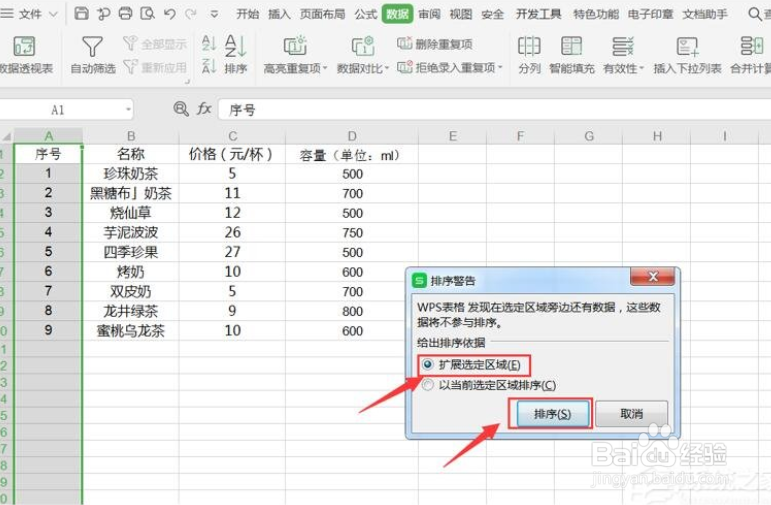Click the 插入下拉列表 icon

(x=687, y=46)
